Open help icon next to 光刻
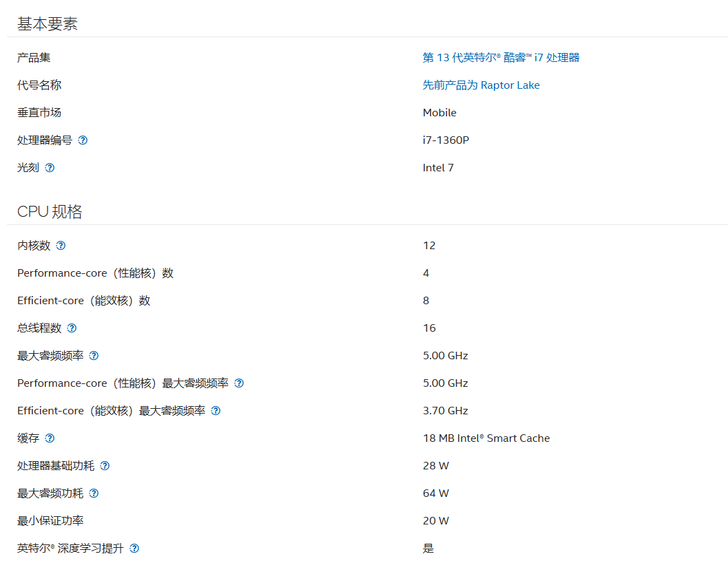The image size is (728, 574). pos(50,167)
